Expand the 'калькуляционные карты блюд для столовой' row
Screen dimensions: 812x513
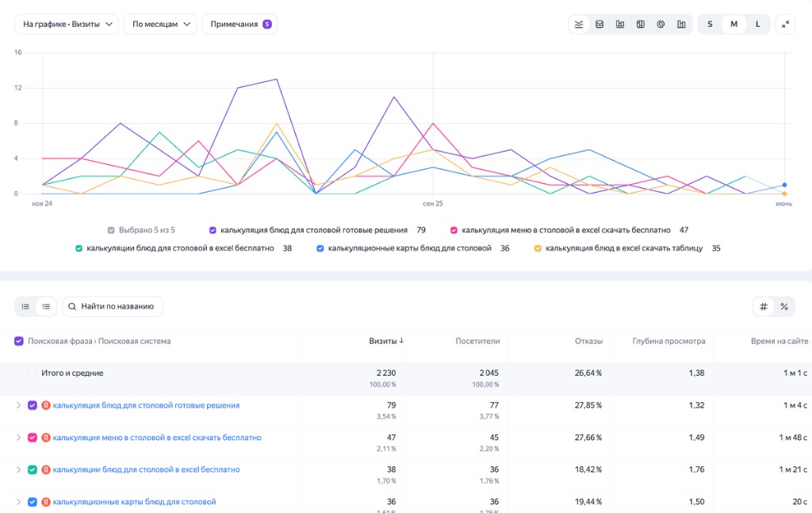(x=18, y=502)
